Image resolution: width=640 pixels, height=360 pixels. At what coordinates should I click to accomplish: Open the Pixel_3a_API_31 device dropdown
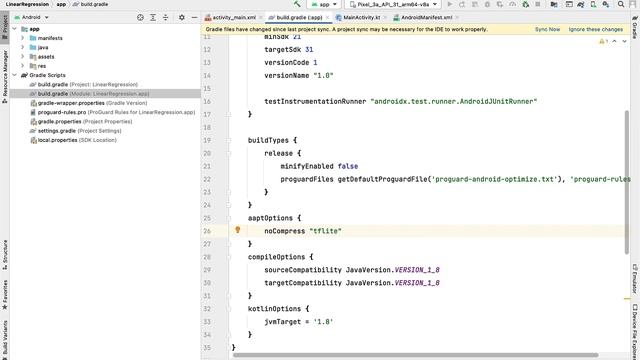pos(392,4)
